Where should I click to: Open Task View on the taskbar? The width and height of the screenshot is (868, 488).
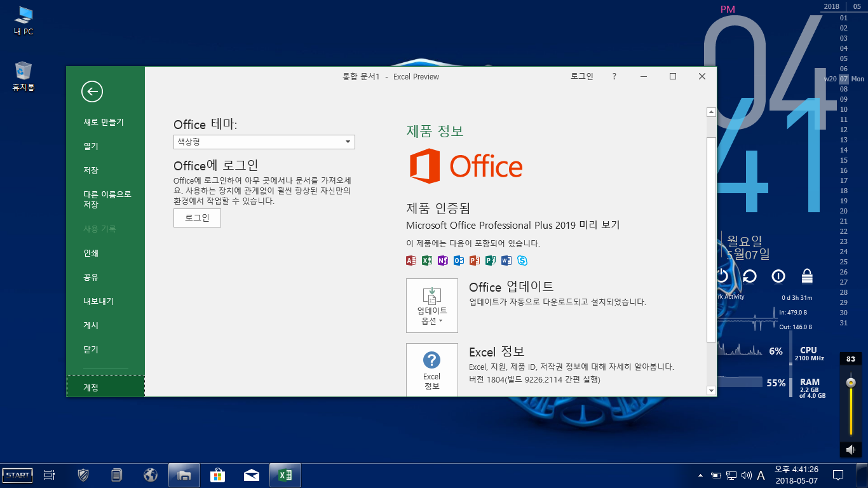point(50,475)
